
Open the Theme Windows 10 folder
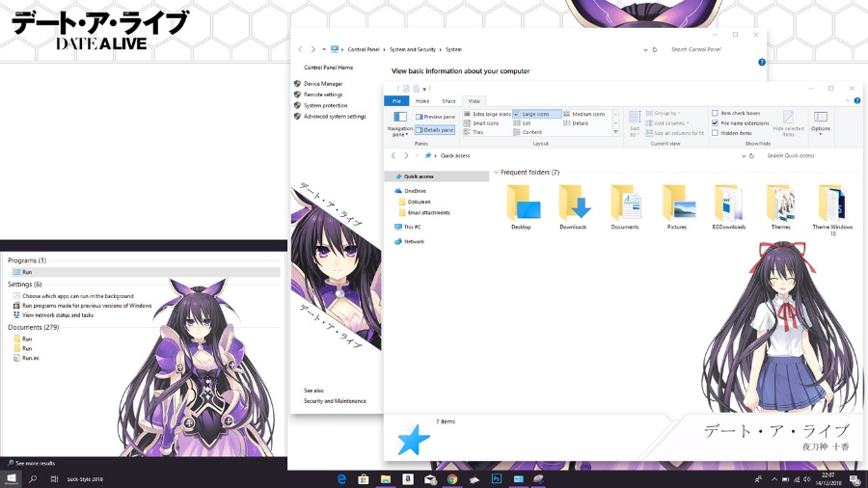click(x=832, y=210)
